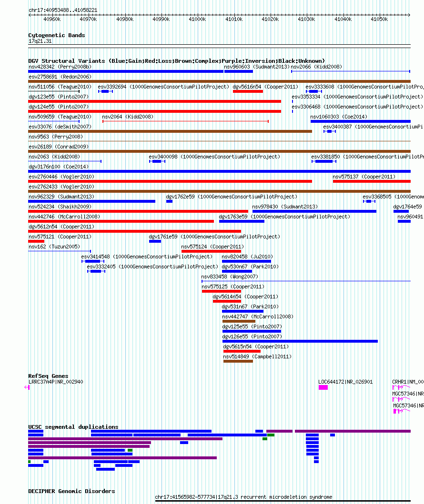Open dgv3176n100 (Coe2014) label
The height and width of the screenshot is (504, 424).
click(x=59, y=167)
